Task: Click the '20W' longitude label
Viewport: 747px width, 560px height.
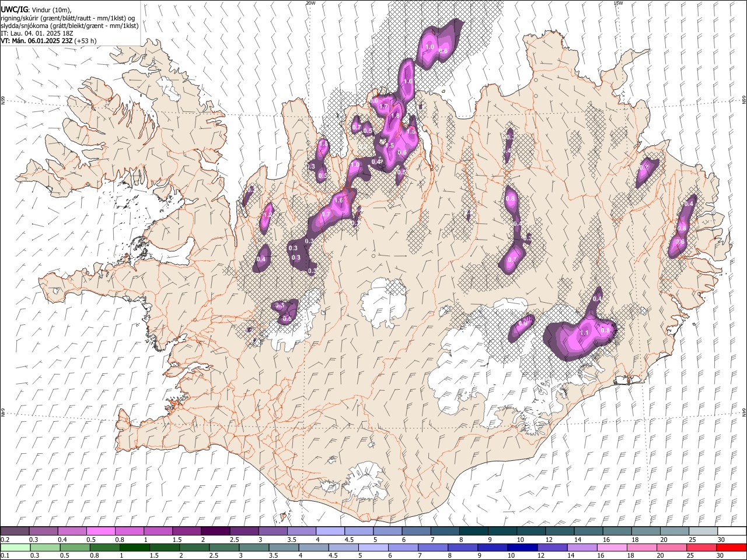Action: coord(310,3)
